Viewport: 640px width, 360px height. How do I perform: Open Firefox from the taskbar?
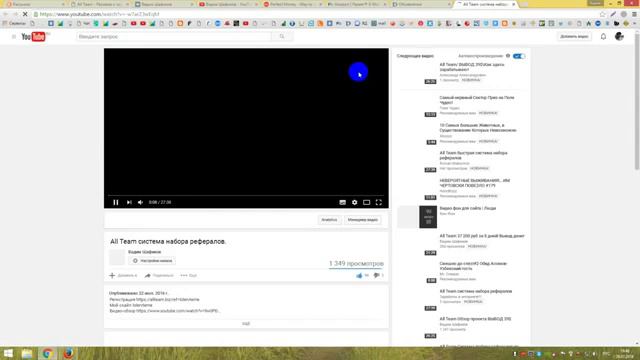[x=68, y=353]
